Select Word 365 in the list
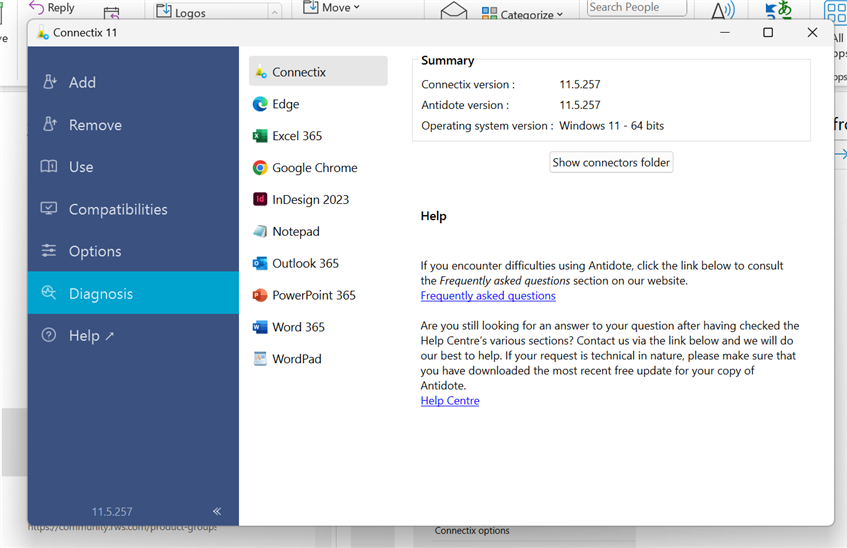The width and height of the screenshot is (847, 548). pyautogui.click(x=318, y=327)
